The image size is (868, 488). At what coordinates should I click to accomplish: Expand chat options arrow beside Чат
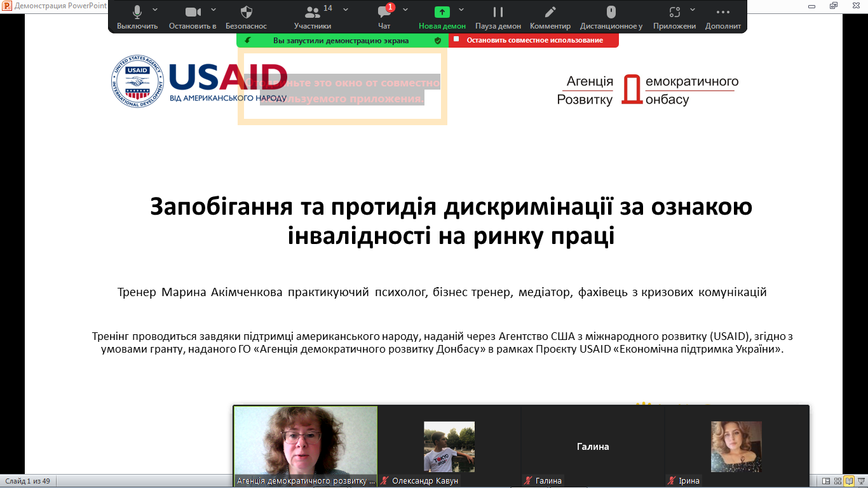click(x=405, y=10)
